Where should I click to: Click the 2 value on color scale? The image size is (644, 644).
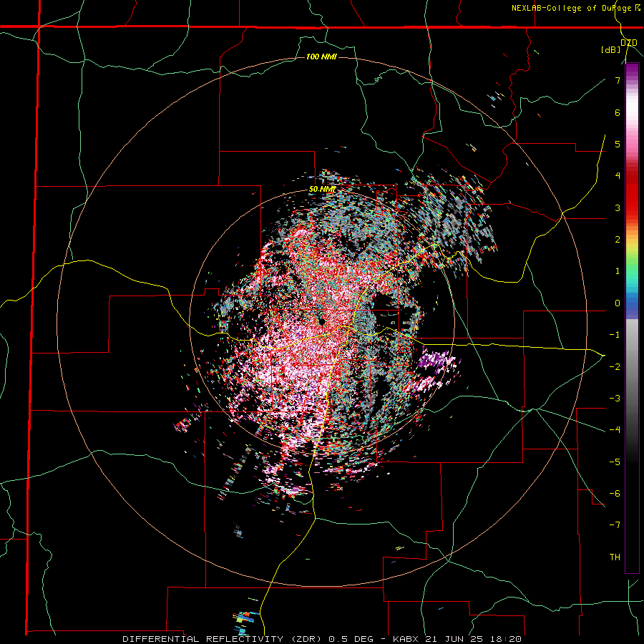click(x=618, y=240)
